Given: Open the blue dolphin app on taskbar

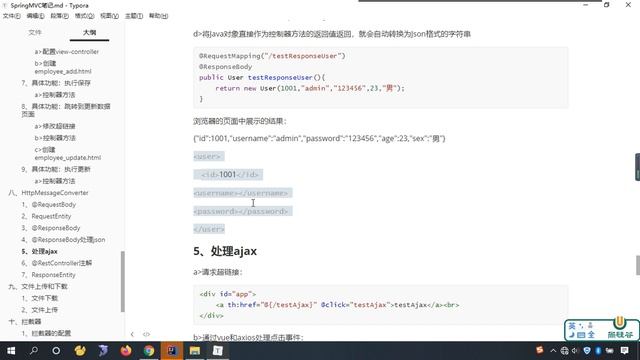Looking at the screenshot, I should (103, 351).
